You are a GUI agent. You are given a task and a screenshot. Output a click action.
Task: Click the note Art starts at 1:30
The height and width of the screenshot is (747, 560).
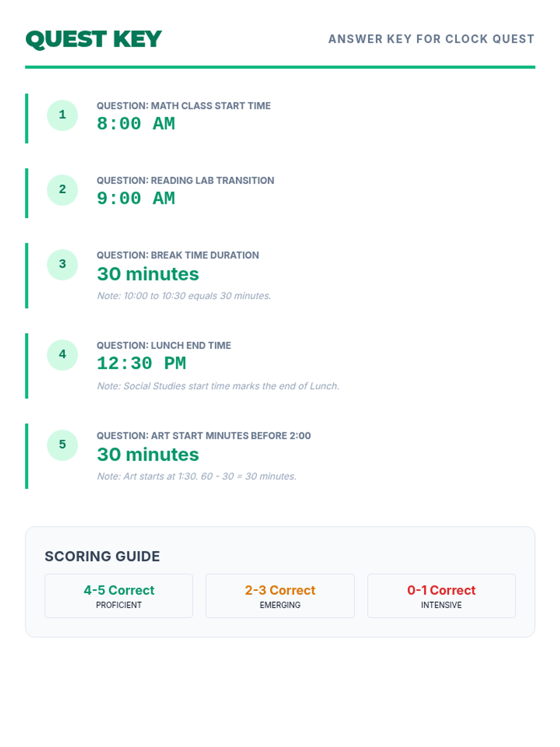pos(196,476)
